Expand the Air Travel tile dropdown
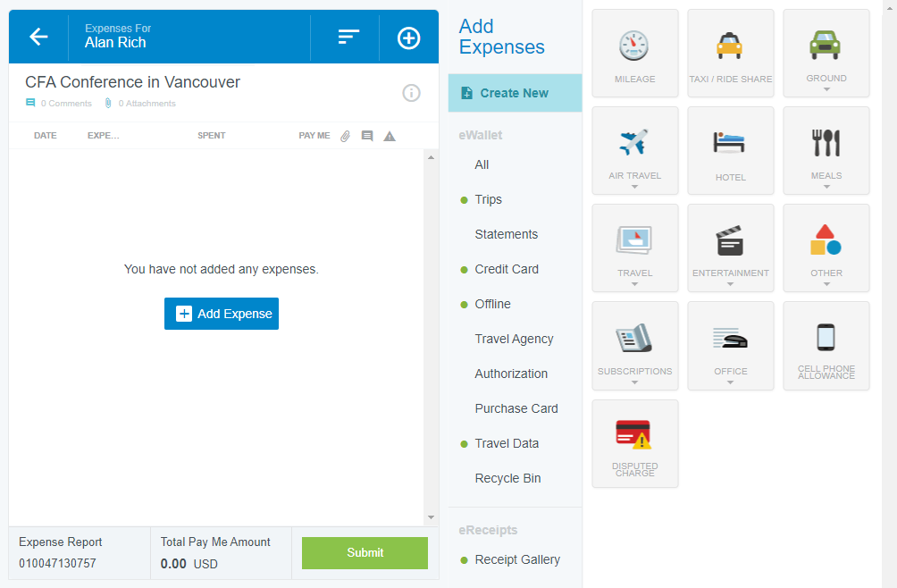This screenshot has width=897, height=588. 634,188
